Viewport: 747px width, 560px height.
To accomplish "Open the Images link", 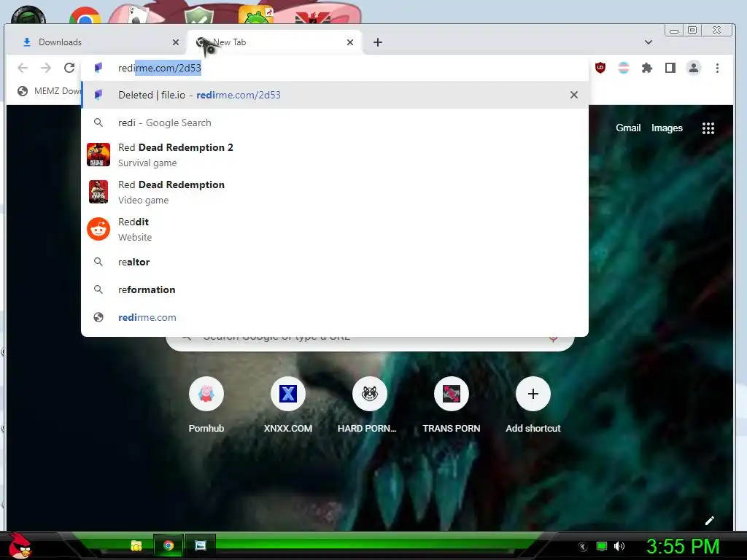I will point(667,128).
